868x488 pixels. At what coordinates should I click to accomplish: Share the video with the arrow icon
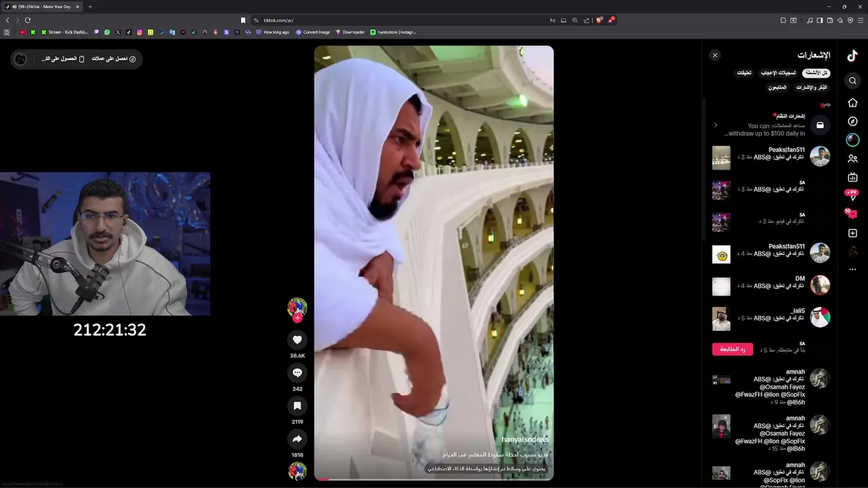pos(297,439)
